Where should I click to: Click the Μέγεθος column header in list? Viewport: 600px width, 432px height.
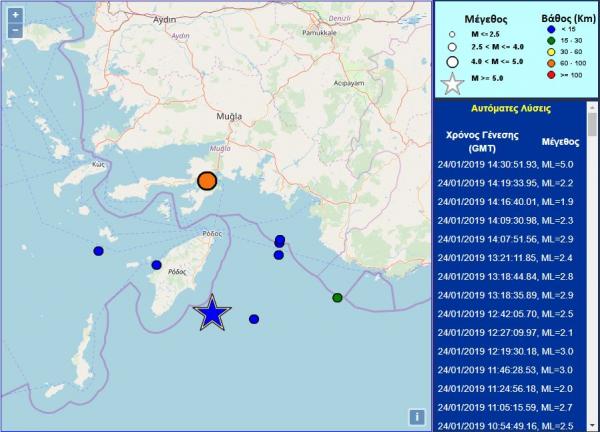coord(558,143)
